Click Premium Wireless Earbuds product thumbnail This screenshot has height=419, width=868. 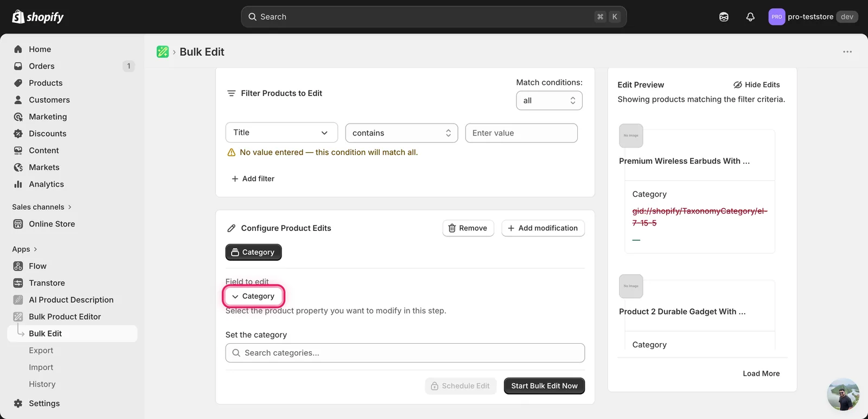click(631, 136)
